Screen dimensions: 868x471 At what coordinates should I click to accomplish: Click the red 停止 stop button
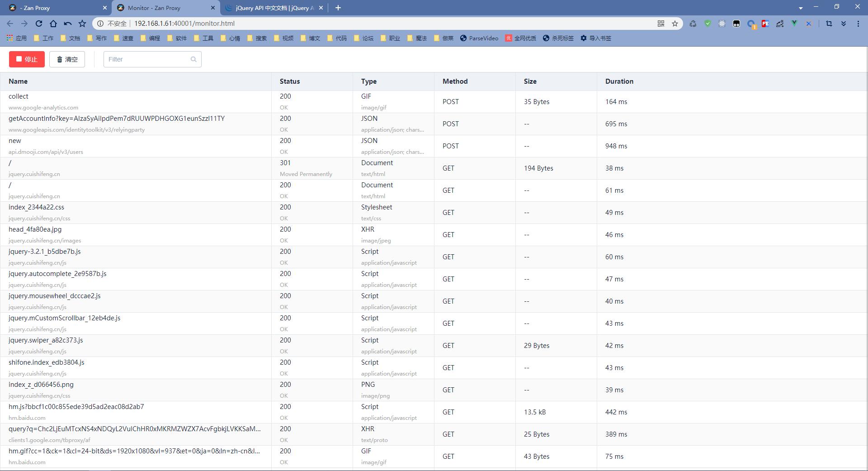coord(27,59)
